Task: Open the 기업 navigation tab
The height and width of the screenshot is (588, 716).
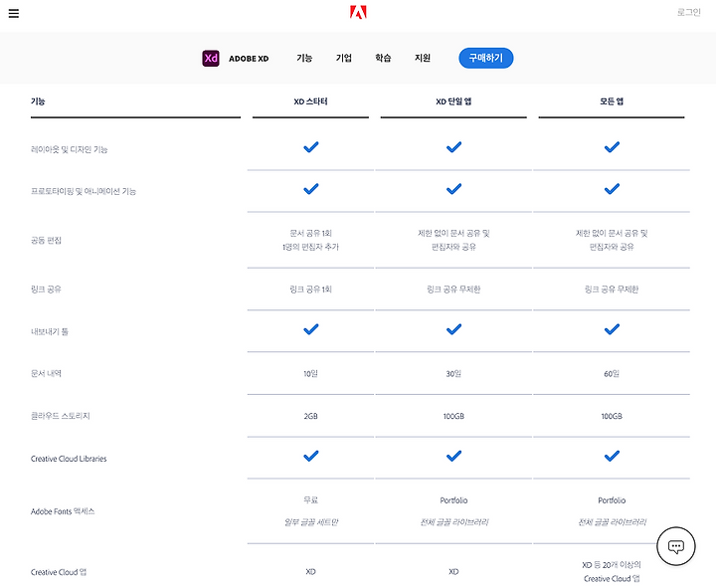Action: point(344,58)
